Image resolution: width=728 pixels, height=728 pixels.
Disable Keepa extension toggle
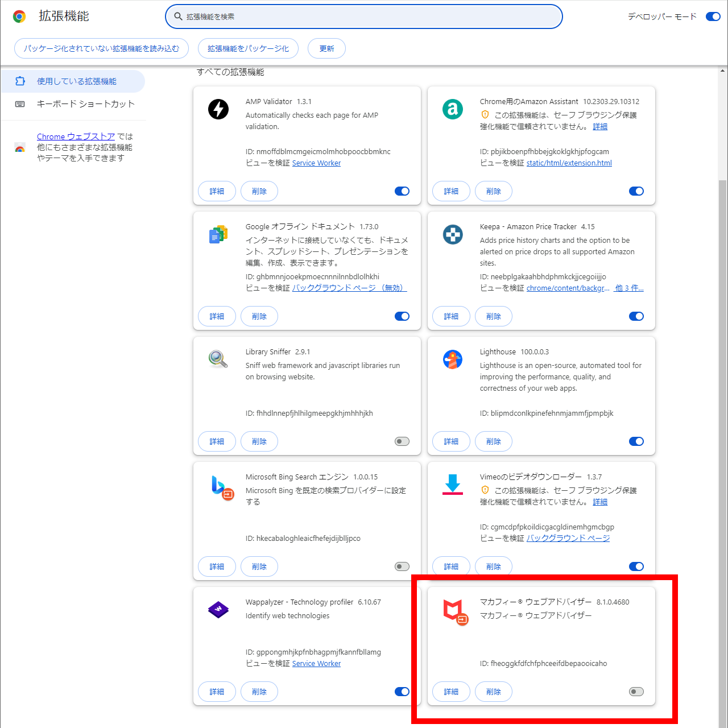636,316
